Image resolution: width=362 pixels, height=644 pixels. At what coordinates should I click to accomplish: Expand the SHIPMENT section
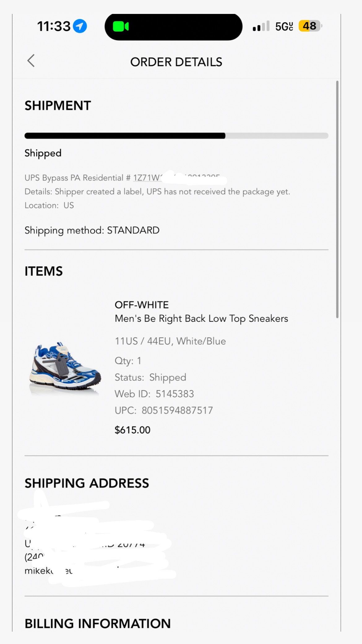58,106
